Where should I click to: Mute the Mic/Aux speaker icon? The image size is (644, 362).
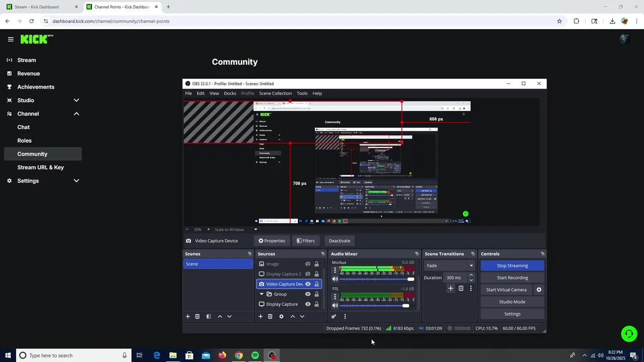click(335, 279)
